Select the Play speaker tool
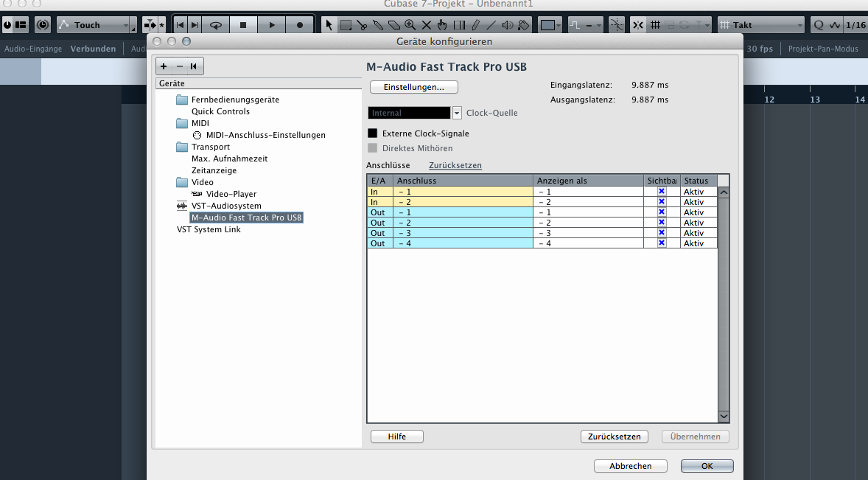This screenshot has height=480, width=868. click(507, 25)
